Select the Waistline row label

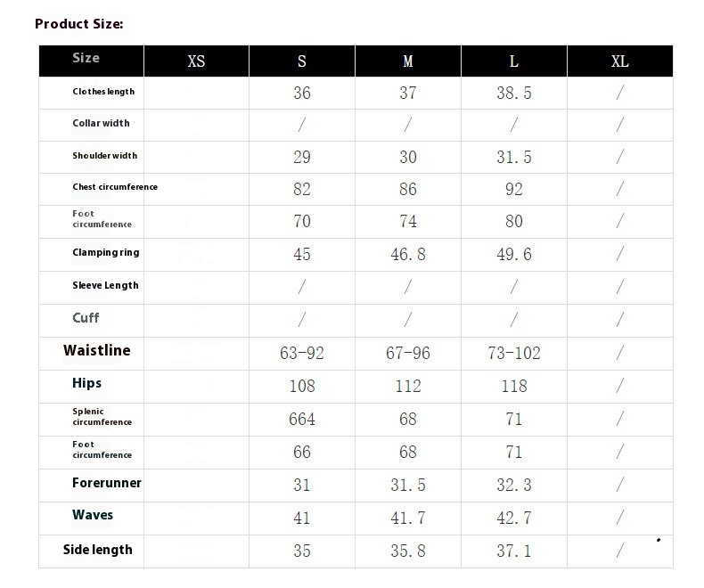(97, 350)
